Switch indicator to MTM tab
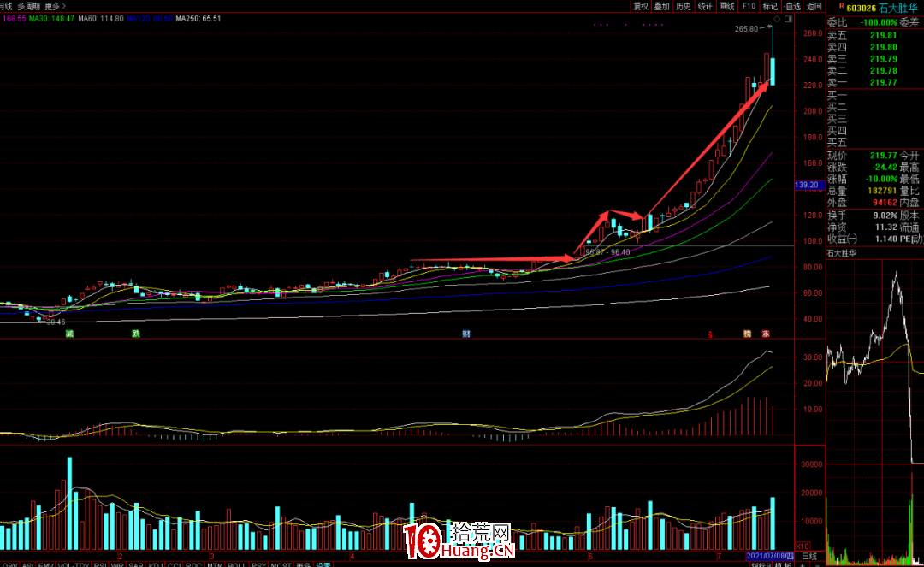Screen dimensions: 924x567 click(215, 564)
